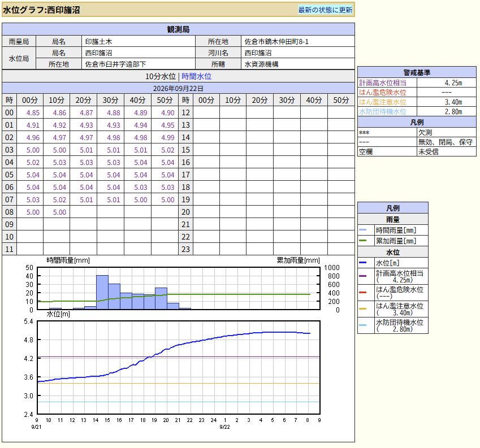
Task: Click the red はん濫危険水位 legend swatch
Action: (x=362, y=292)
